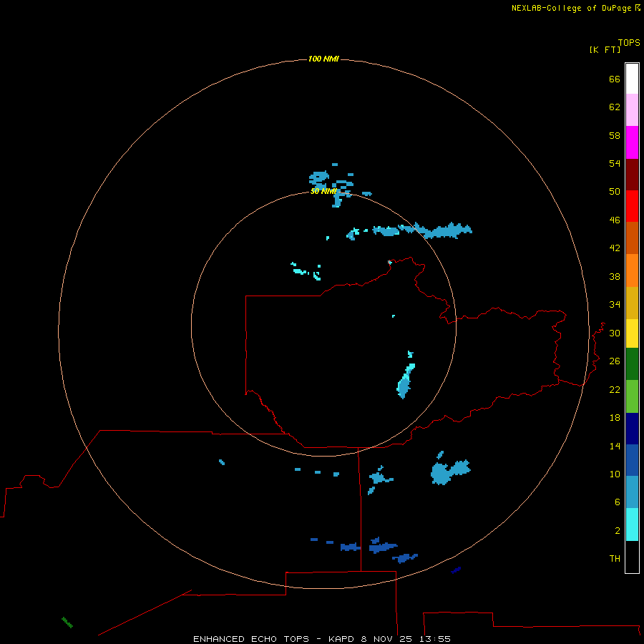The width and height of the screenshot is (644, 644).
Task: Click the 50 NMI range ring label
Action: click(323, 191)
